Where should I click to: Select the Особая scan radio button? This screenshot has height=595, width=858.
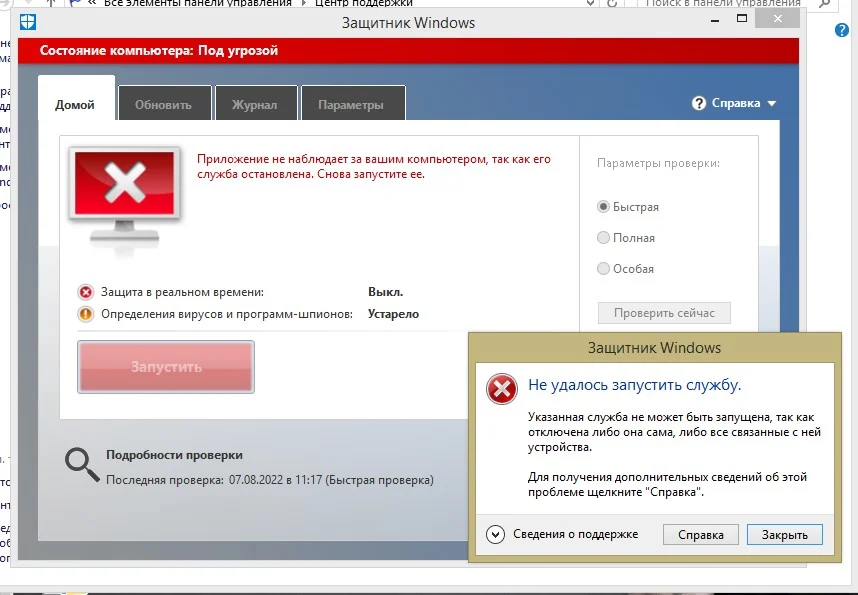click(x=603, y=269)
